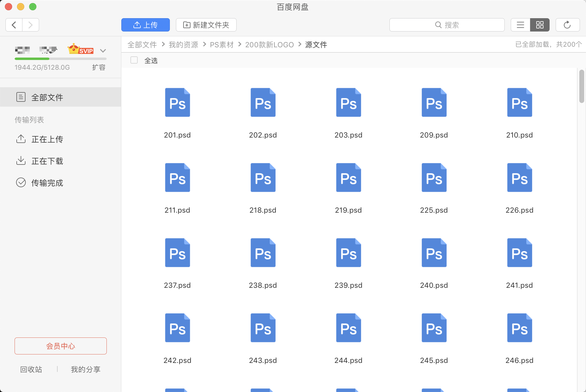Select the 225.psd file icon
This screenshot has height=392, width=586.
click(434, 178)
